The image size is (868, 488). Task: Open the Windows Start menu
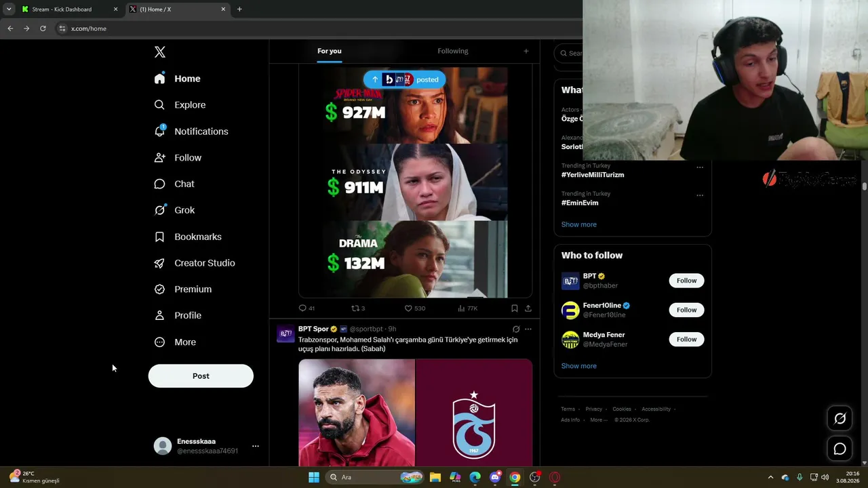point(314,477)
